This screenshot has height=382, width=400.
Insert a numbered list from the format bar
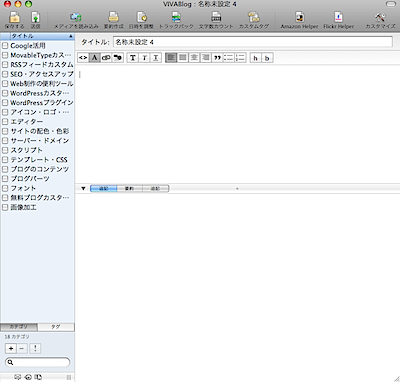coord(240,58)
